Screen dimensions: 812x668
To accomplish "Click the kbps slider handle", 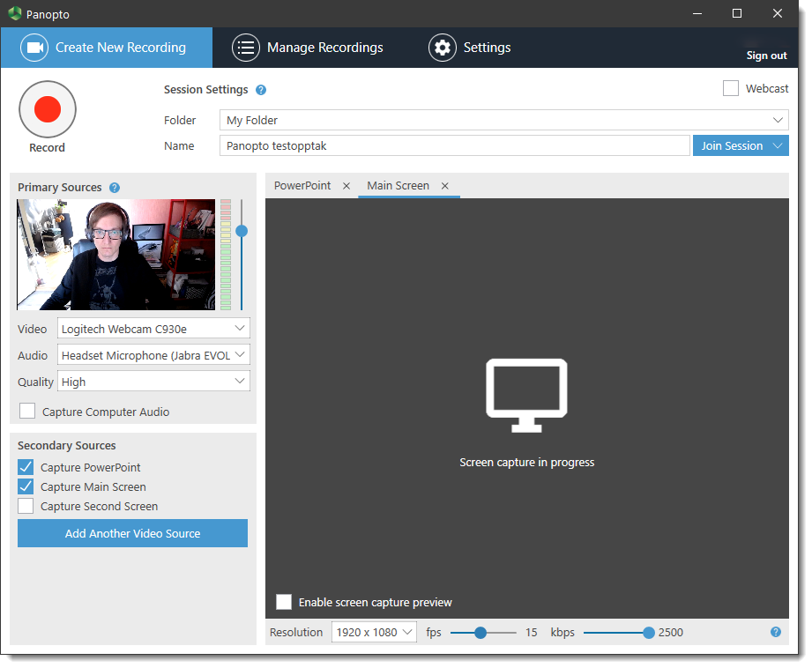I will pyautogui.click(x=648, y=632).
